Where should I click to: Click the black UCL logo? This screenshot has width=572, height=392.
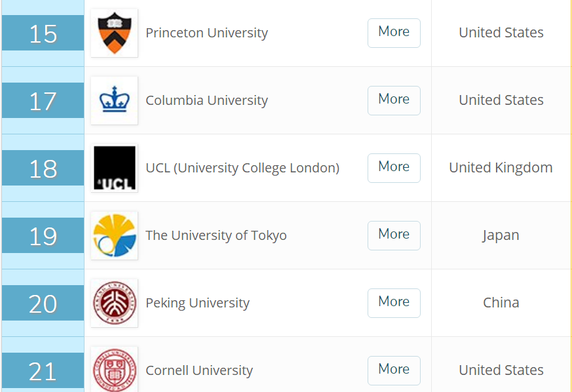click(114, 168)
